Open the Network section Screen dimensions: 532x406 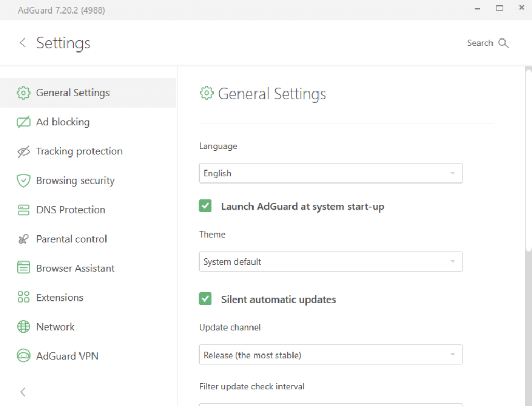[x=88, y=326]
